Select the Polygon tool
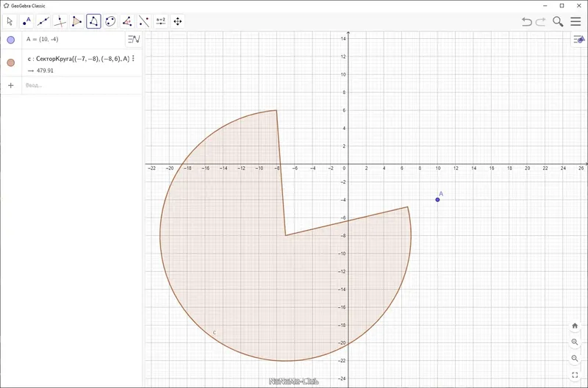The height and width of the screenshot is (388, 588). [77, 21]
